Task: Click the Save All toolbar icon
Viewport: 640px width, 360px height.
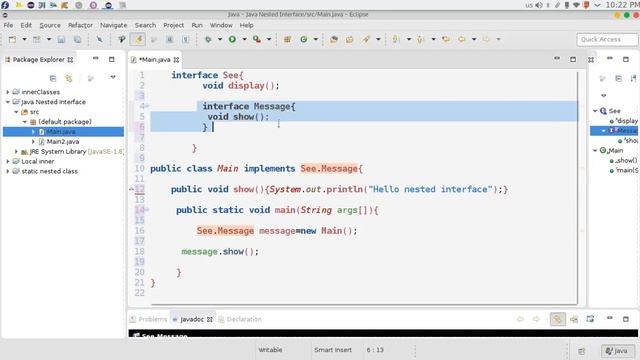Action: point(78,39)
